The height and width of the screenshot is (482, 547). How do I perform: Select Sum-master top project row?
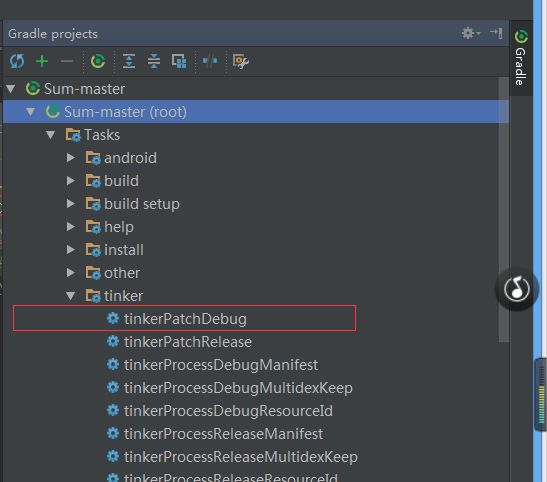click(x=255, y=89)
